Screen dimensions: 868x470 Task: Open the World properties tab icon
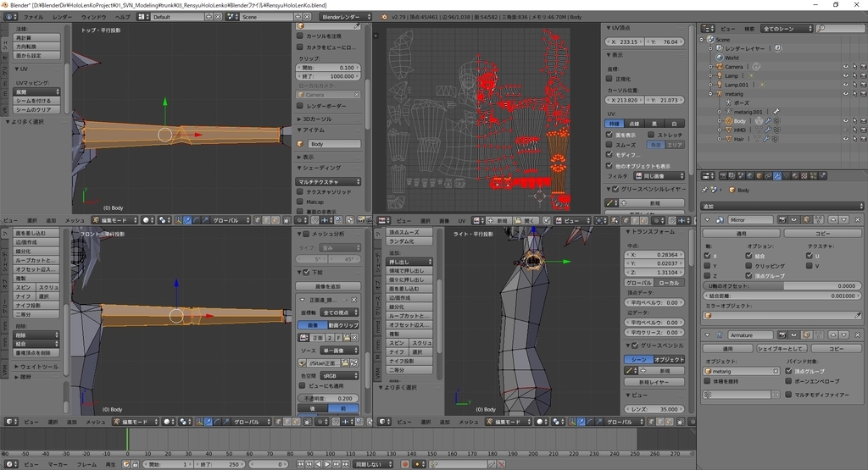pos(750,176)
